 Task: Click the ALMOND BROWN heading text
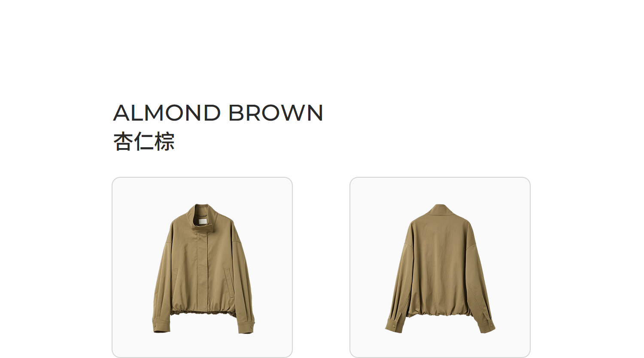pyautogui.click(x=218, y=113)
